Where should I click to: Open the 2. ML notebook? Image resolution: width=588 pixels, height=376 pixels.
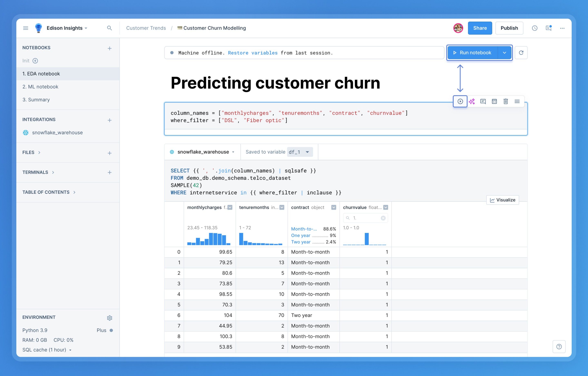[x=40, y=87]
